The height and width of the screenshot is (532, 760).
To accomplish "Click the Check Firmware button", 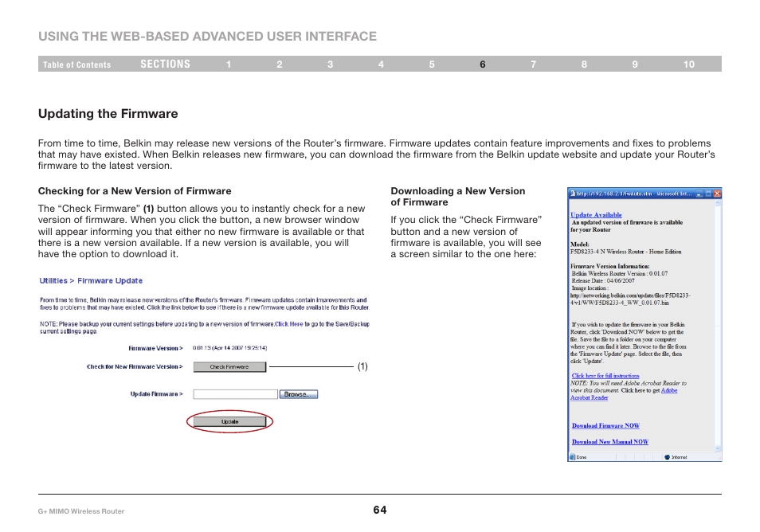I will coord(229,367).
